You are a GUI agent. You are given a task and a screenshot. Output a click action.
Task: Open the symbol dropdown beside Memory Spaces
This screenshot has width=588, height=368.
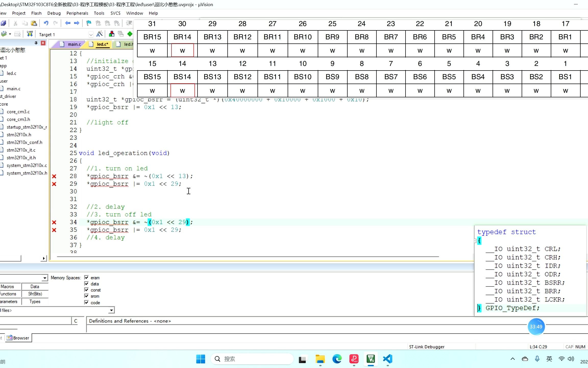[x=45, y=278]
